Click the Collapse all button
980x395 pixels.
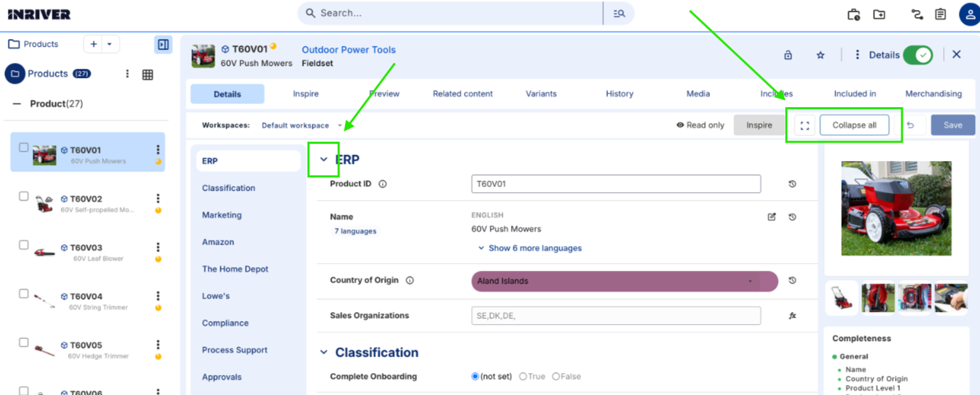(854, 126)
